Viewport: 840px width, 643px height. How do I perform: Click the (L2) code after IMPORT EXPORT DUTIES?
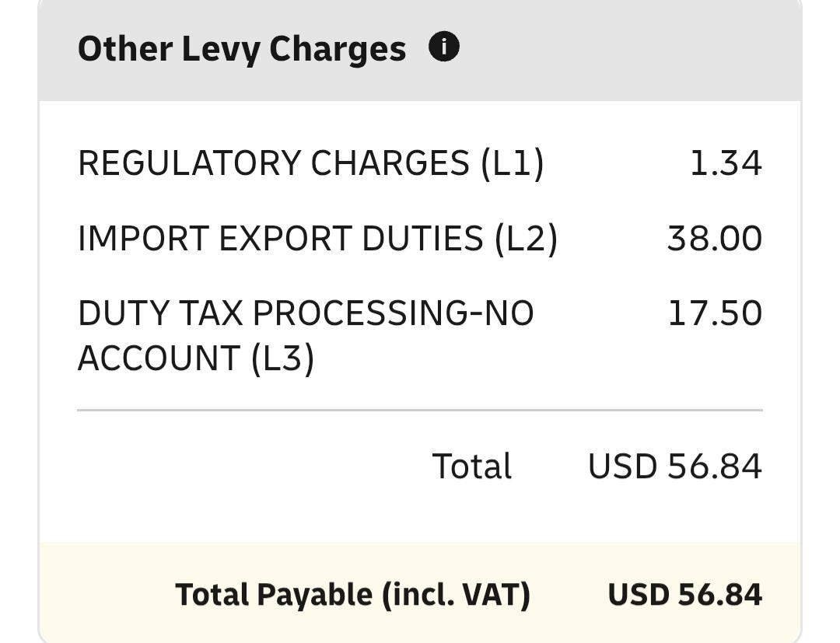527,239
